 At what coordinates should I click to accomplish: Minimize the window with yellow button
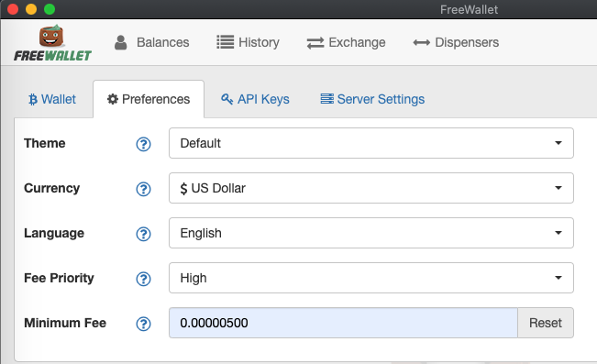pyautogui.click(x=31, y=9)
